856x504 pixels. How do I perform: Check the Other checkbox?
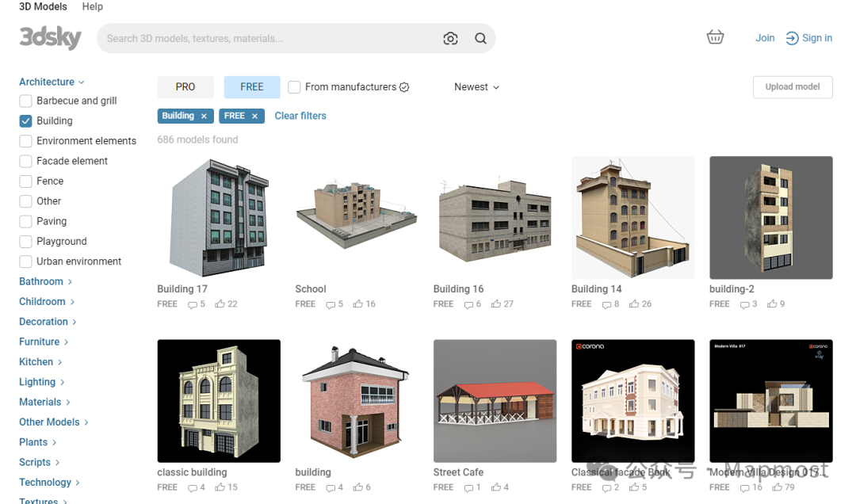point(25,201)
